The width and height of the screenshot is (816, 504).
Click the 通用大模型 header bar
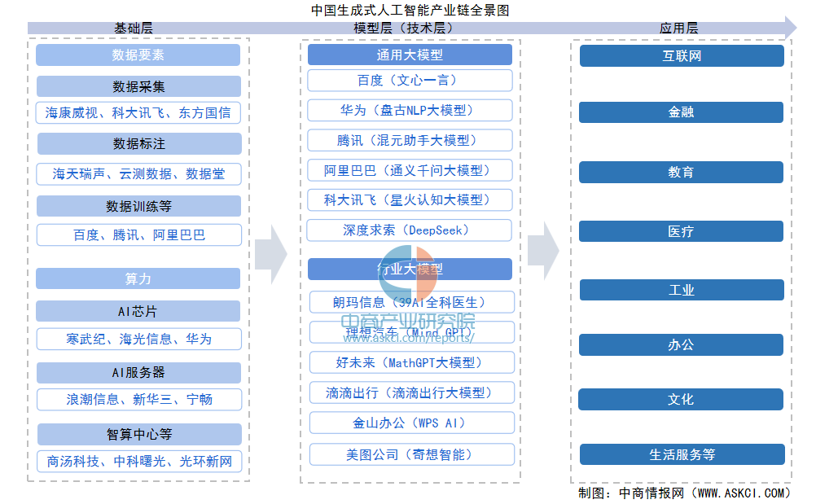click(x=410, y=55)
